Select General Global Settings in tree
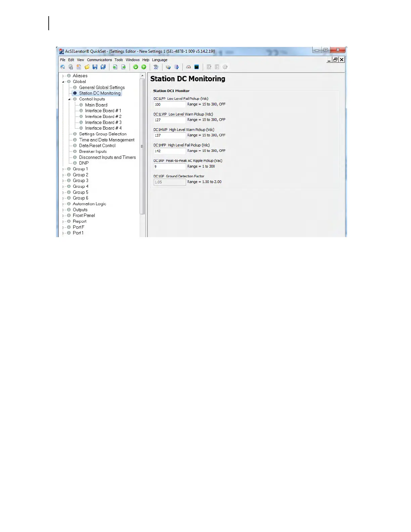The width and height of the screenshot is (411, 532). pos(102,87)
